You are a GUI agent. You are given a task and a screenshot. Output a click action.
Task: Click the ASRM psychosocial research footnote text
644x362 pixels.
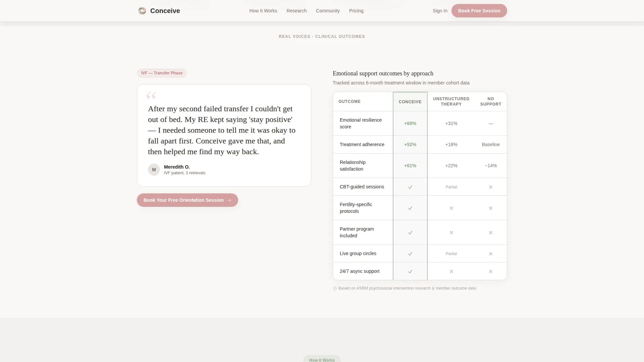coord(407,288)
